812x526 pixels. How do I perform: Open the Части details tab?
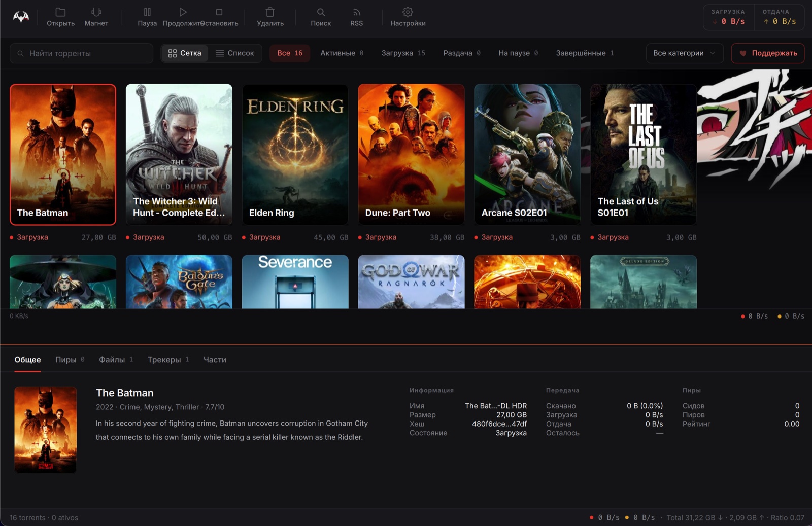[x=215, y=360]
